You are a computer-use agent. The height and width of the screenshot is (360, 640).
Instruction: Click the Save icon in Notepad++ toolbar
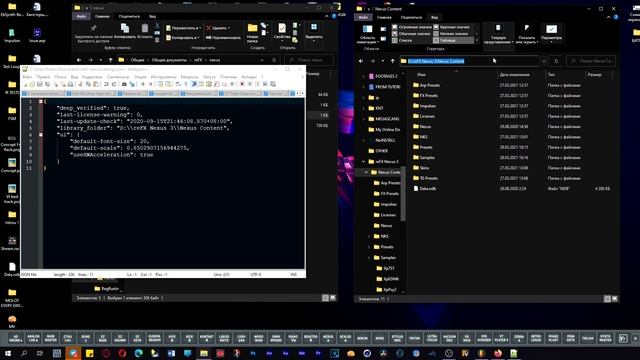coord(40,84)
